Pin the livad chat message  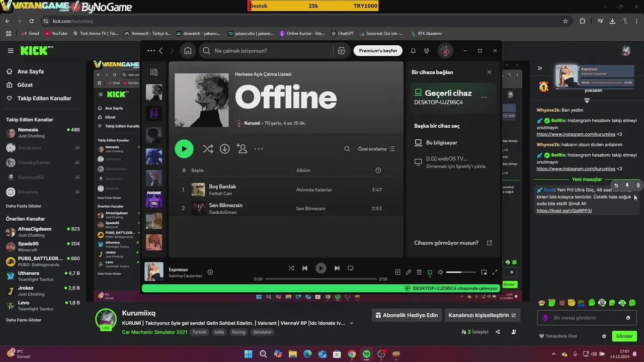[627, 186]
